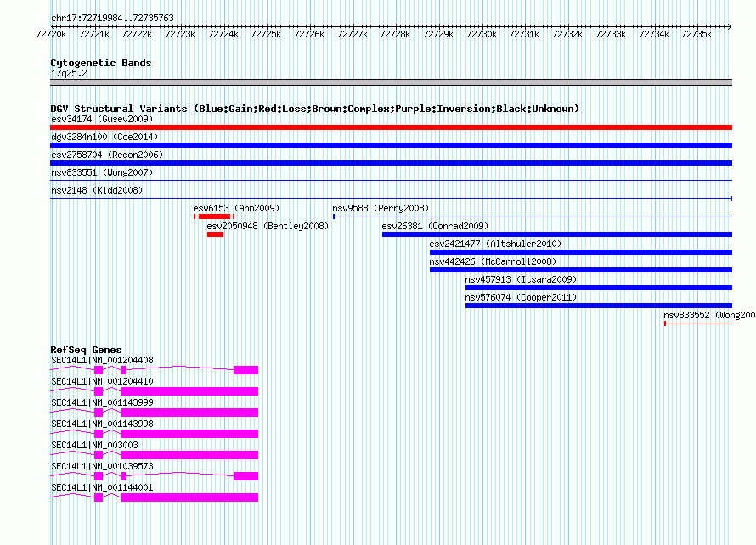756x545 pixels.
Task: Click the esv2050948 (Bentley2008) label
Action: 268,226
